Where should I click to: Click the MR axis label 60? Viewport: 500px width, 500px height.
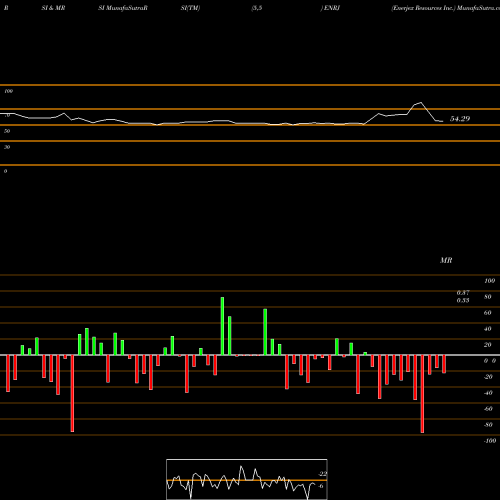pyautogui.click(x=488, y=313)
